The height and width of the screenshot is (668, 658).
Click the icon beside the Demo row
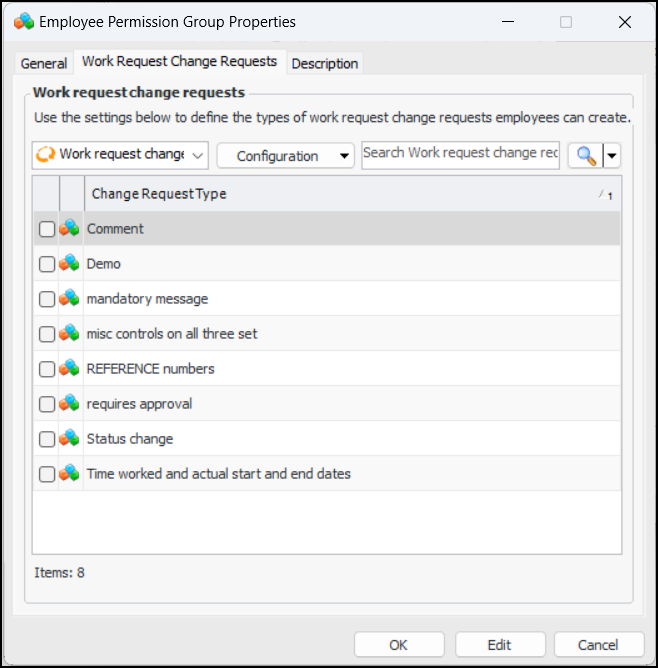(x=70, y=264)
